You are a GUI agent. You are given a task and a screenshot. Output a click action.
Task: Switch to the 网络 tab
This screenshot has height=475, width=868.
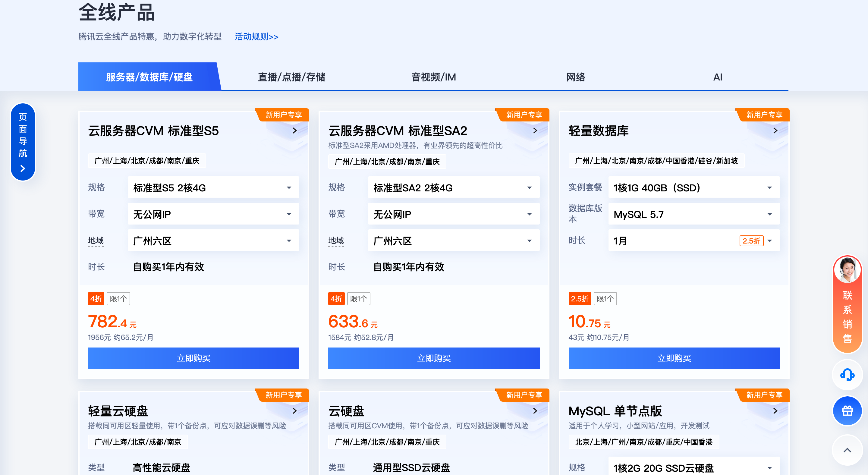coord(576,77)
